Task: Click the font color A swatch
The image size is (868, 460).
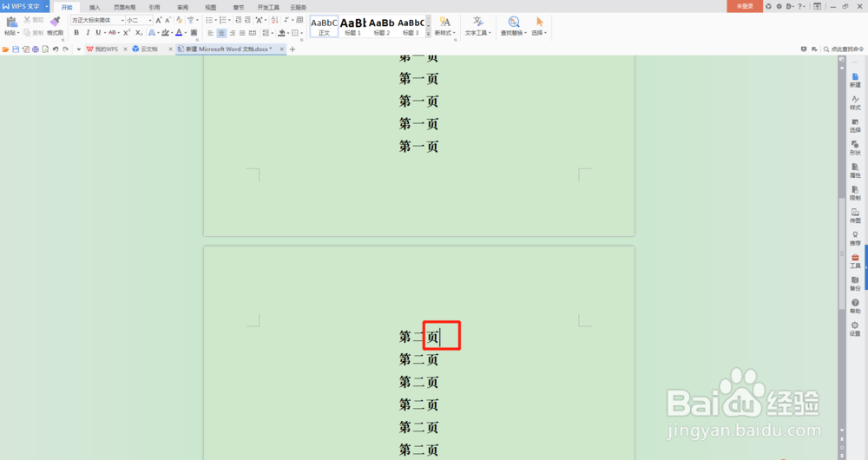Action: click(179, 33)
